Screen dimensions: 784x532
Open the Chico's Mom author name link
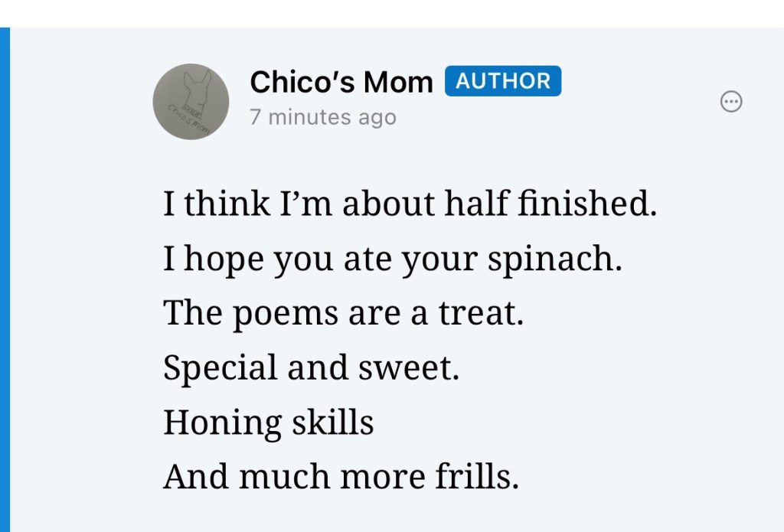click(x=341, y=82)
